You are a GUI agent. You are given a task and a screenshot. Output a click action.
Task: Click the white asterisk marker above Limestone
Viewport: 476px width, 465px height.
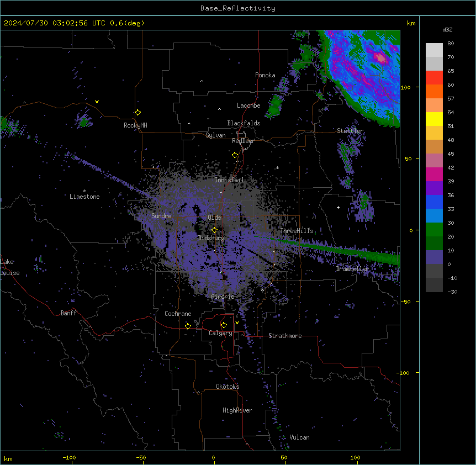point(84,191)
